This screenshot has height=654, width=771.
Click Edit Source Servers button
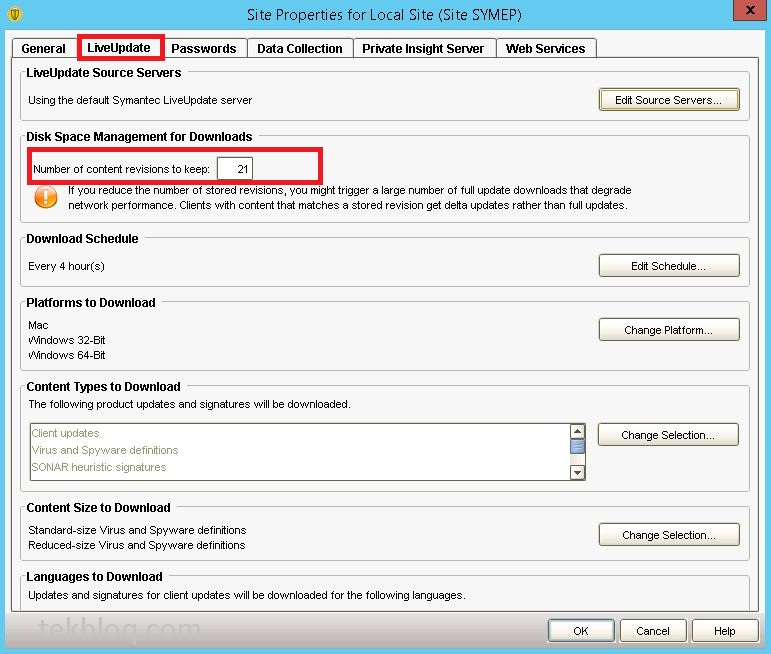pyautogui.click(x=669, y=100)
